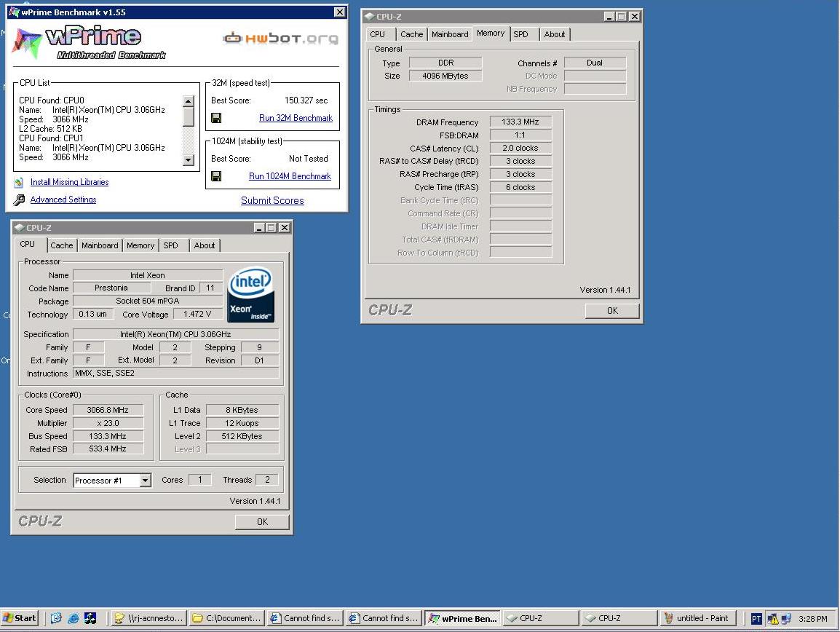Select About tab in upper CPU-Z window

(x=555, y=34)
